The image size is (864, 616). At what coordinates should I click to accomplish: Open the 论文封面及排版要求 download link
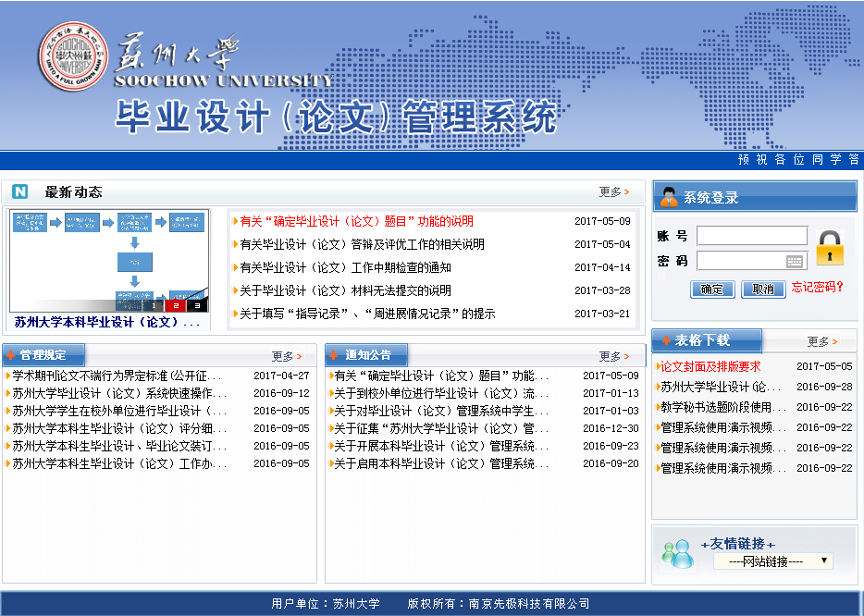(710, 366)
